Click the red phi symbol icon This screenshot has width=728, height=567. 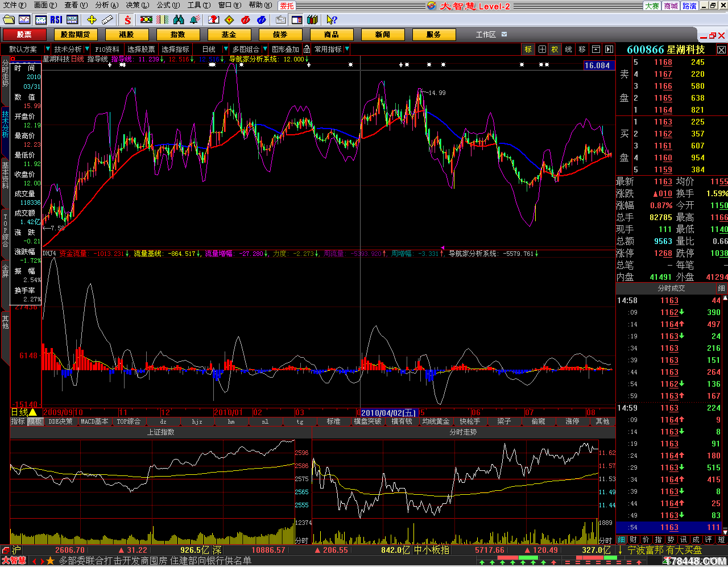pyautogui.click(x=246, y=20)
